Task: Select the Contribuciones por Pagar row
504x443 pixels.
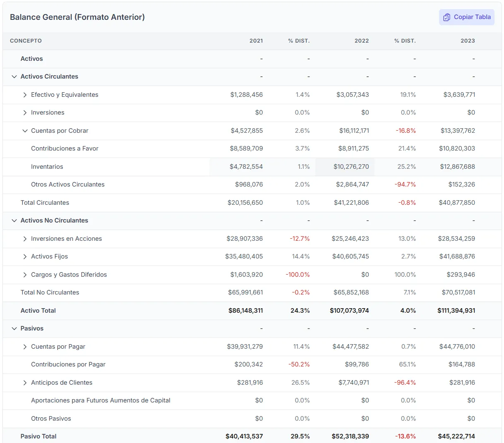Action: [68, 364]
